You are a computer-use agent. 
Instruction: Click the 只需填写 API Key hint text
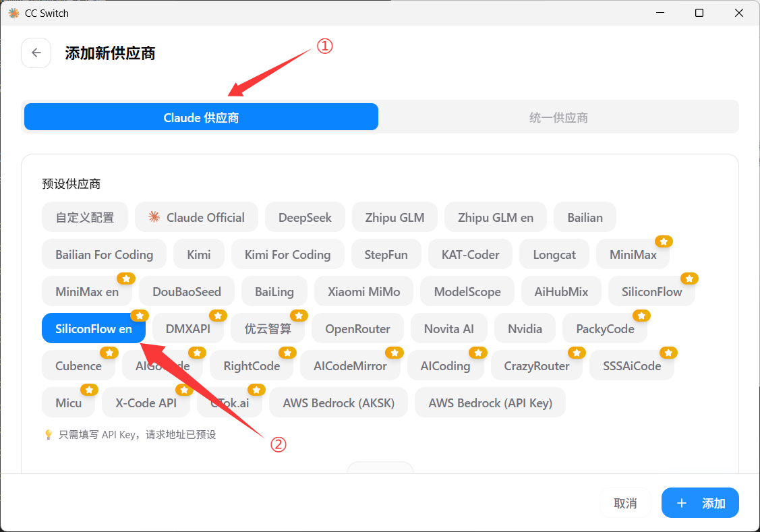point(137,435)
